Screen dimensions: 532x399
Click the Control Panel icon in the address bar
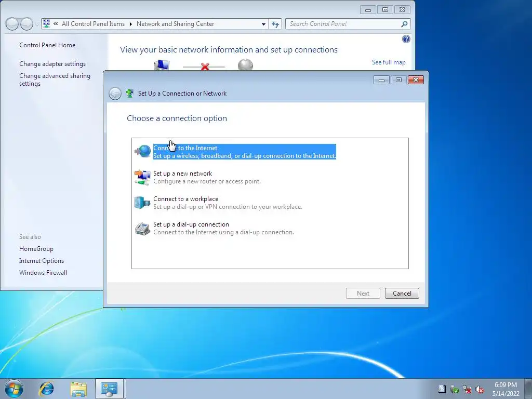pyautogui.click(x=47, y=24)
